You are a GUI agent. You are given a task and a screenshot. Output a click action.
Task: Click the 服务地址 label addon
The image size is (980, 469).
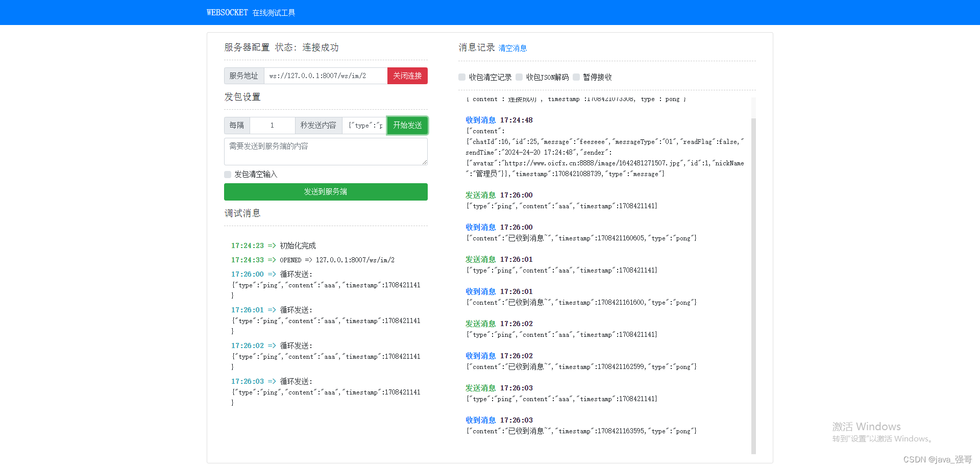click(x=244, y=76)
